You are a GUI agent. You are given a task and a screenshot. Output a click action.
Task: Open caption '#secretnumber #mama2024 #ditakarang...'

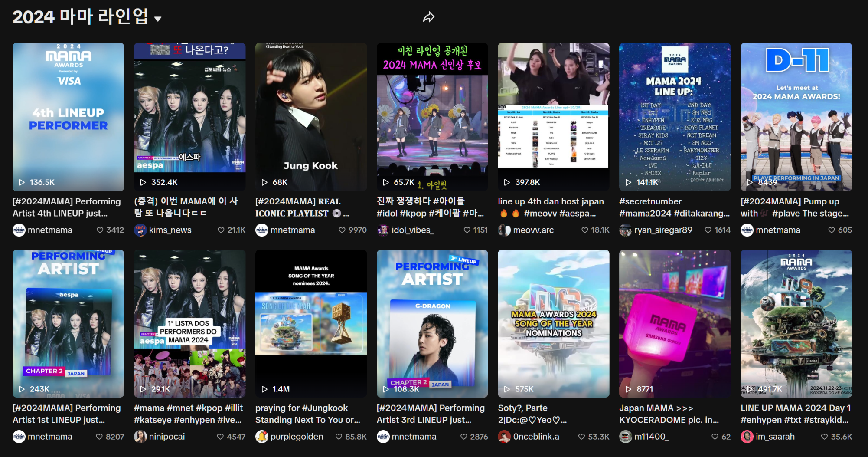[675, 207]
